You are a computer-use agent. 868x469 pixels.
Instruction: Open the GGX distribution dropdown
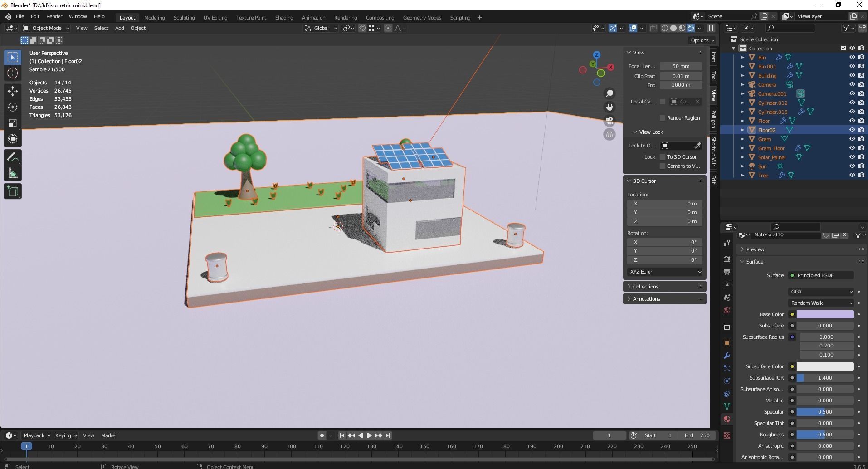click(821, 292)
